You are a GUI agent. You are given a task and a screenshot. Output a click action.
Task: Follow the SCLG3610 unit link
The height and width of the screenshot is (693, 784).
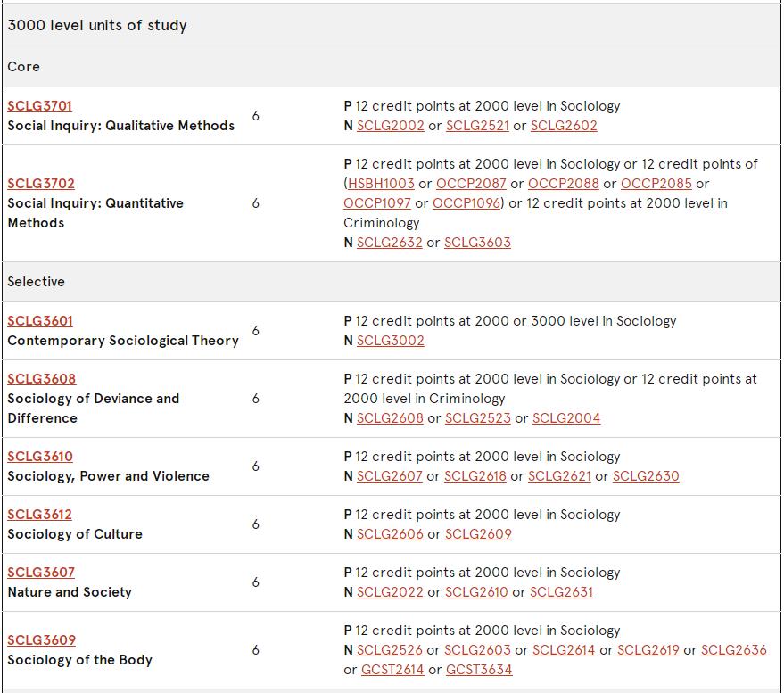[40, 457]
